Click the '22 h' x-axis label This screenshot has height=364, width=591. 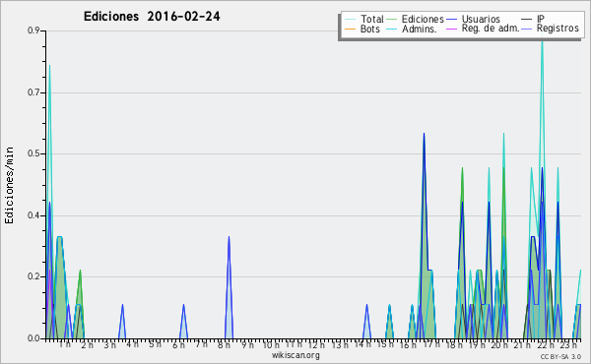546,345
